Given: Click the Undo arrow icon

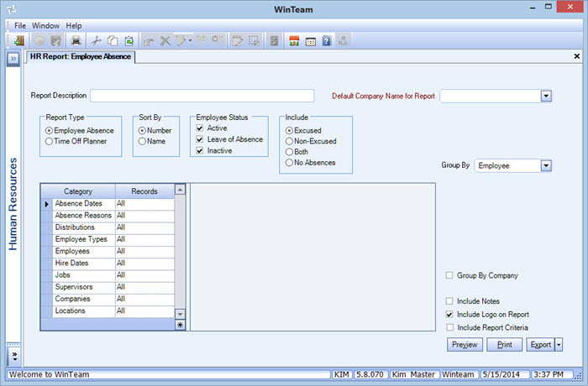Looking at the screenshot, I should (149, 41).
